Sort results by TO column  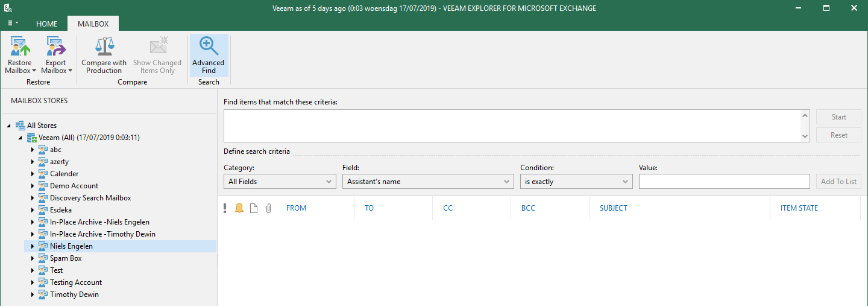[x=369, y=208]
